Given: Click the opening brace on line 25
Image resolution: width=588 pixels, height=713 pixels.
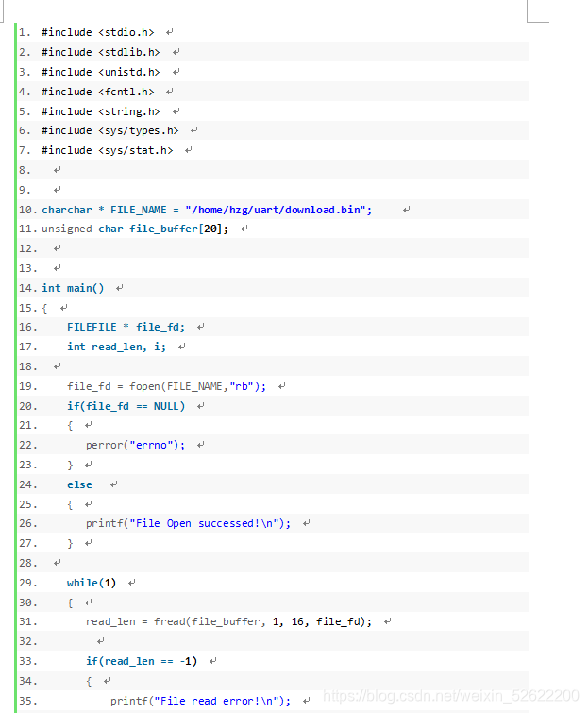Looking at the screenshot, I should [x=70, y=504].
